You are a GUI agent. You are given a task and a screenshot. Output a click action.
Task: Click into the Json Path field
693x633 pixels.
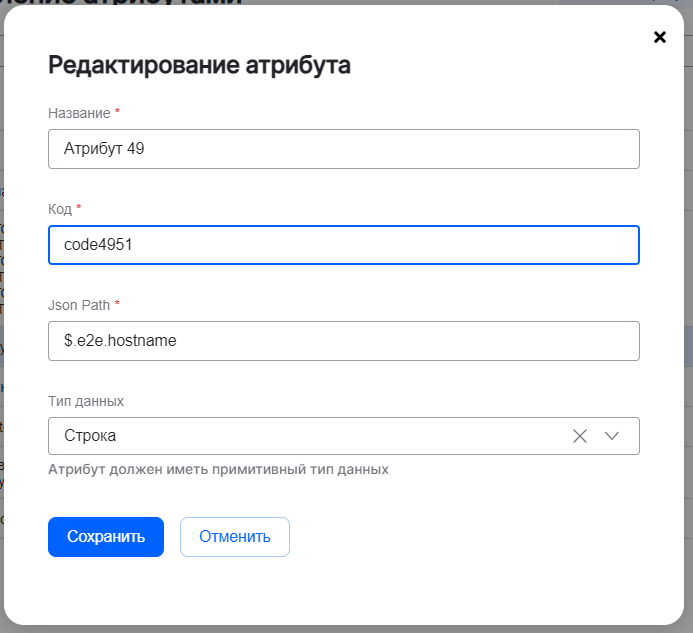[343, 341]
